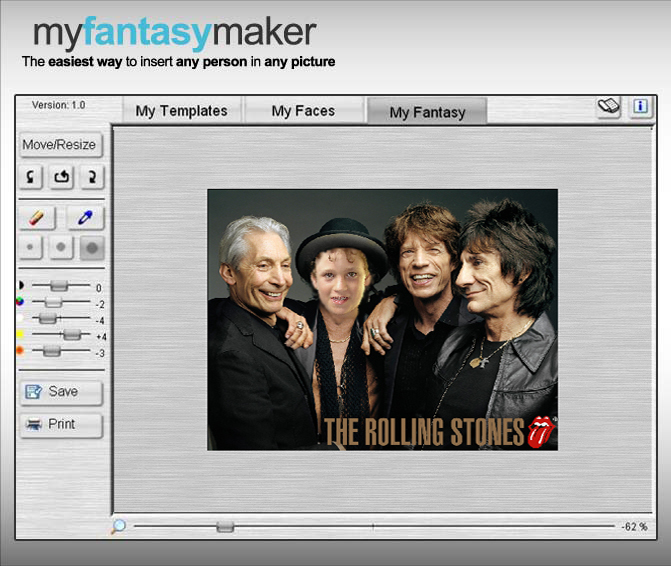Click the yellow tone slider handle at +4

pyautogui.click(x=72, y=335)
